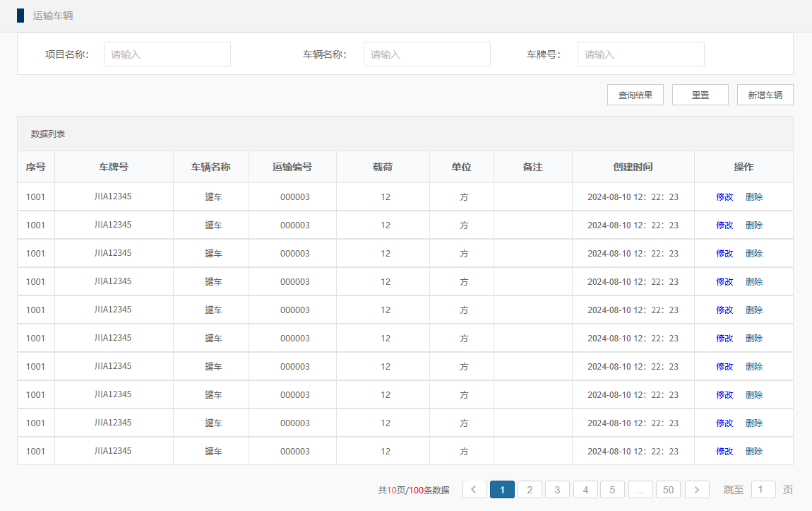The height and width of the screenshot is (511, 812).
Task: Go to last page 50
Action: 668,490
